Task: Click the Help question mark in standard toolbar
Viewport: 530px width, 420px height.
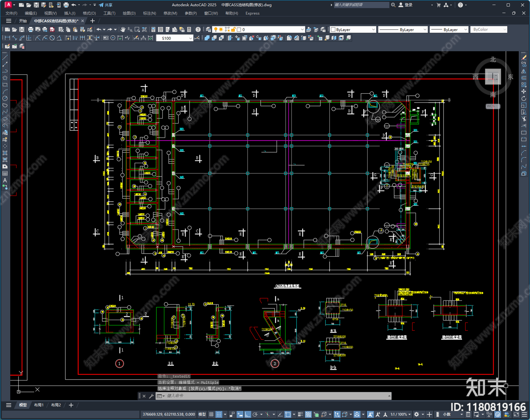Action: click(x=198, y=29)
